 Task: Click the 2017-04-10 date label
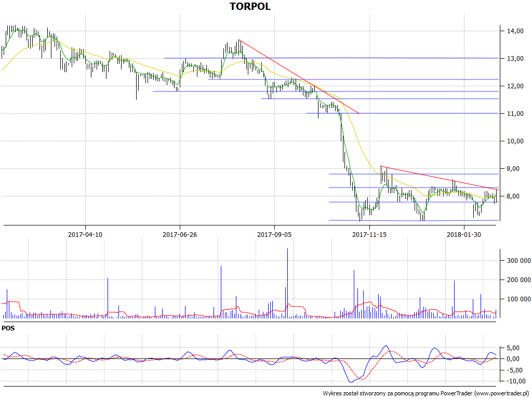(85, 234)
